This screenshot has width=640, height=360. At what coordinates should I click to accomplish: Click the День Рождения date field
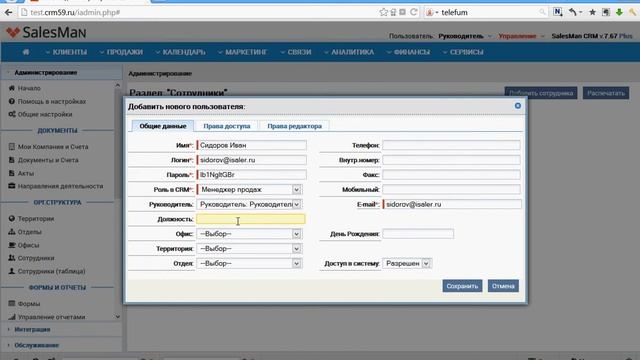tap(418, 234)
